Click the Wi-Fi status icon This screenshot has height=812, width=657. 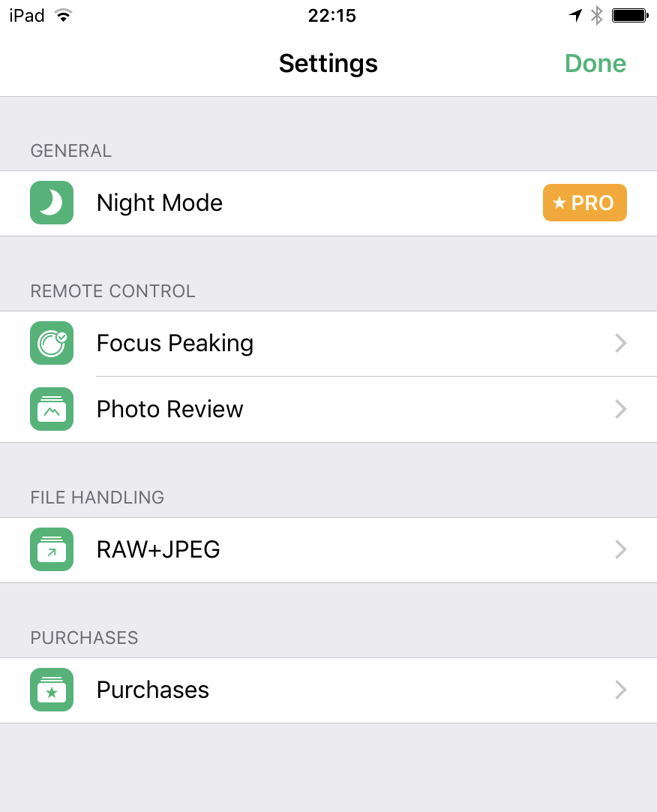click(63, 16)
